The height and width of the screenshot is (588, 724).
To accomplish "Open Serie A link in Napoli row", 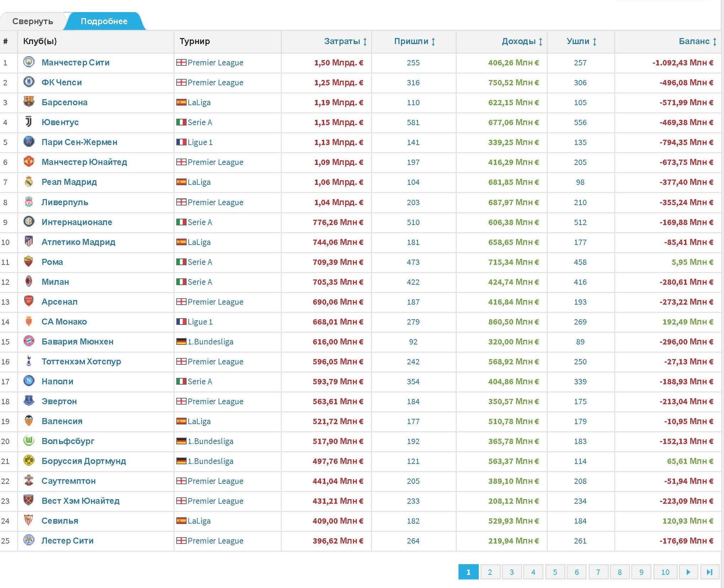I will point(200,381).
